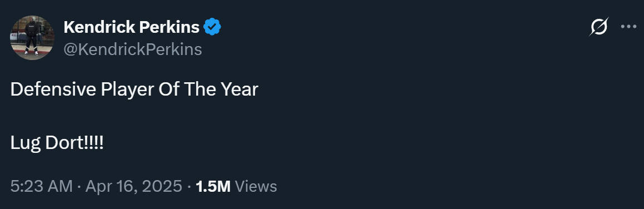Click the 1.5M view count number
644x209 pixels.
[x=213, y=186]
